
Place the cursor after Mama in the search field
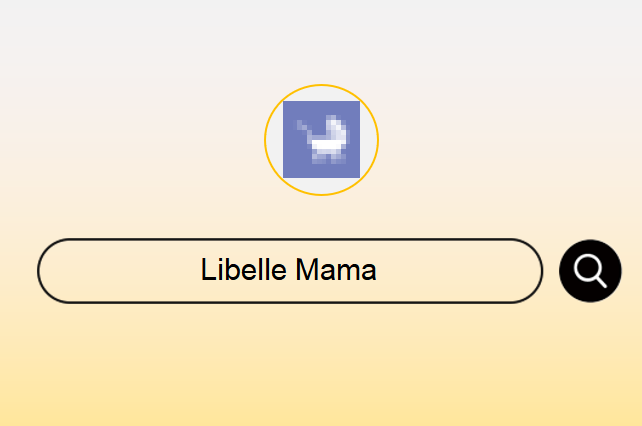[378, 270]
